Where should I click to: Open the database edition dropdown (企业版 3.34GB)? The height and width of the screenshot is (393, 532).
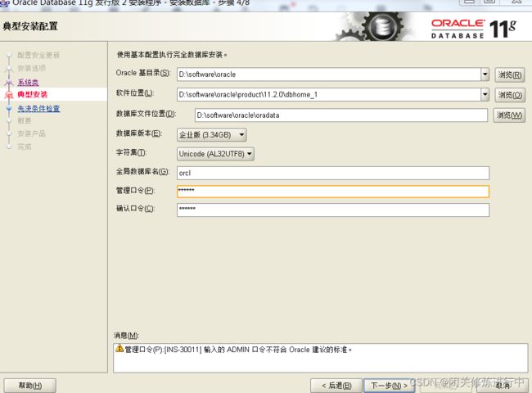click(212, 135)
